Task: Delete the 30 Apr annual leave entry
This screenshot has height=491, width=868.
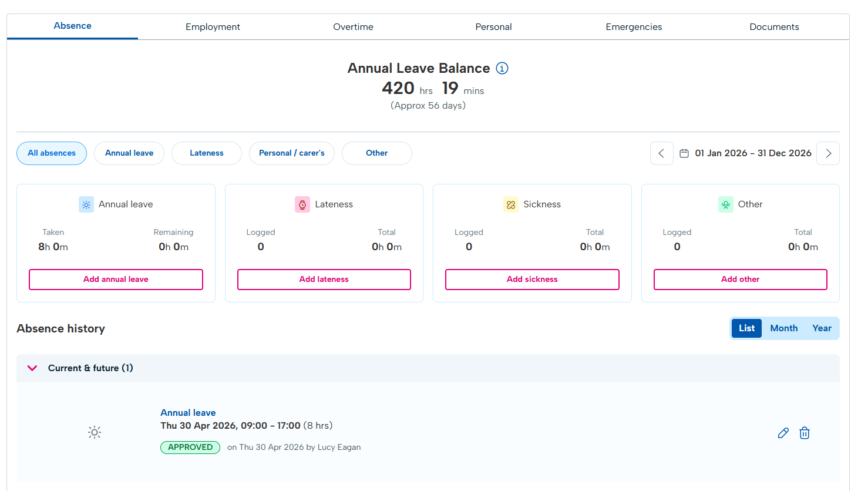Action: (x=805, y=433)
